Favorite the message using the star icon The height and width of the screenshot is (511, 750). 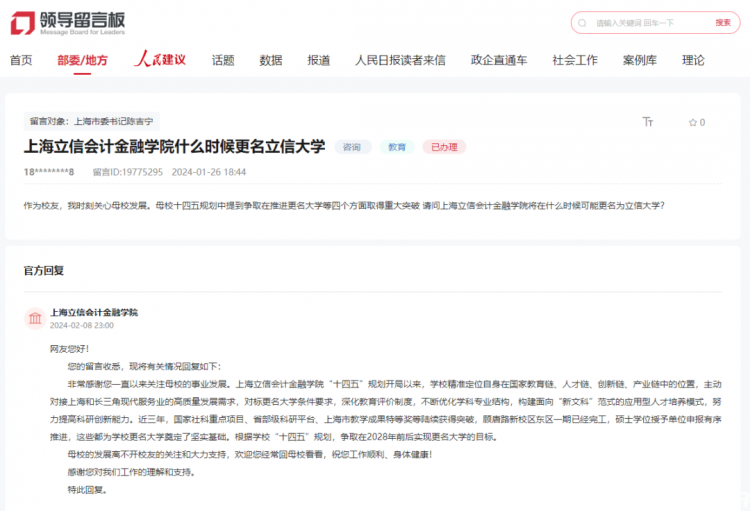(x=693, y=122)
